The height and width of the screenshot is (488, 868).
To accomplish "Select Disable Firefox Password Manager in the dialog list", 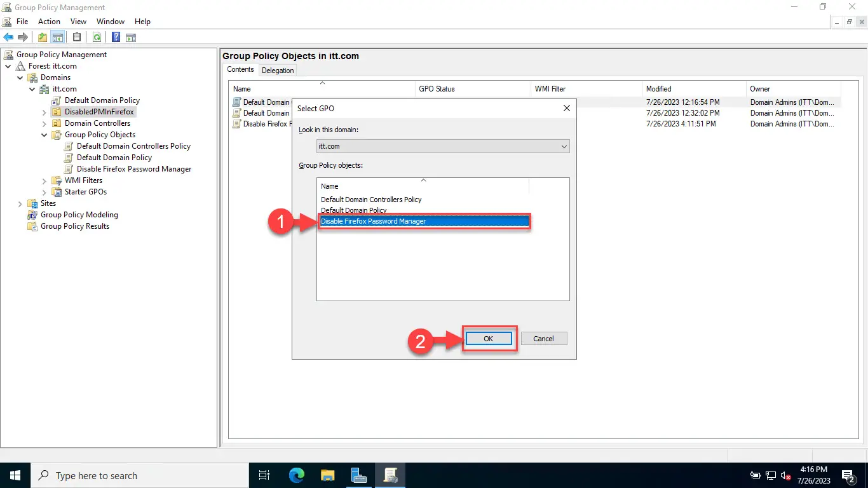I will (423, 221).
